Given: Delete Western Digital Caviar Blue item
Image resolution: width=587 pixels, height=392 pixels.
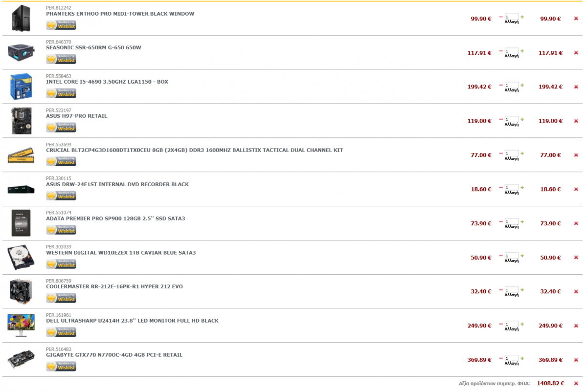Looking at the screenshot, I should 576,258.
